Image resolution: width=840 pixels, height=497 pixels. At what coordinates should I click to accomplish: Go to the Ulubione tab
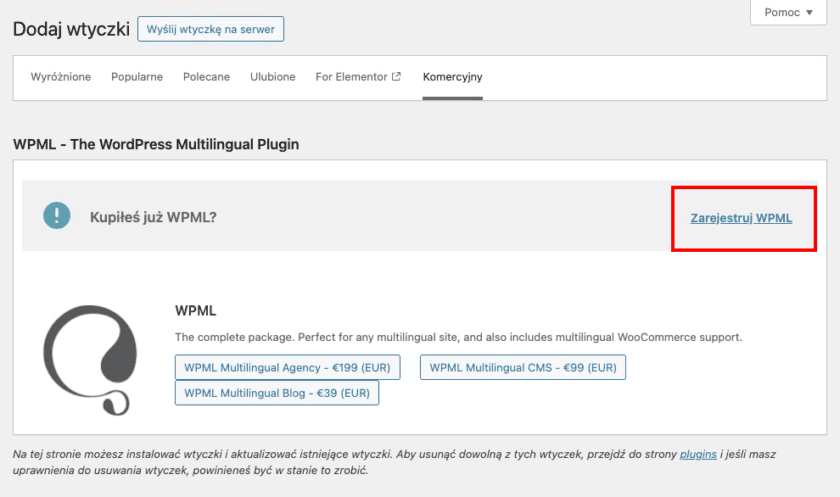(272, 77)
